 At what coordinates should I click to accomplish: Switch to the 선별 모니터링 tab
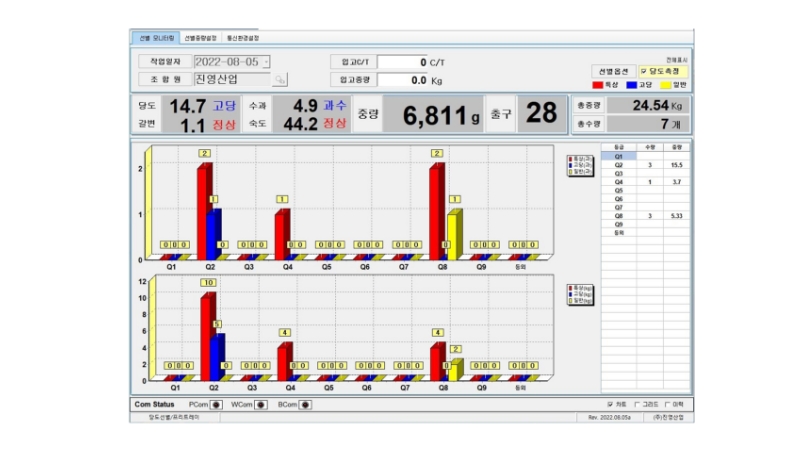pos(156,38)
